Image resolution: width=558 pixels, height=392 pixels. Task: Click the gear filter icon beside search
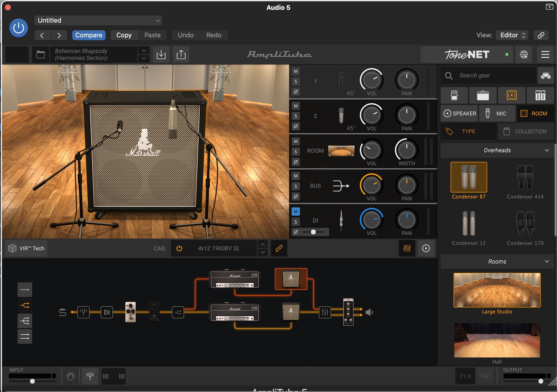546,75
